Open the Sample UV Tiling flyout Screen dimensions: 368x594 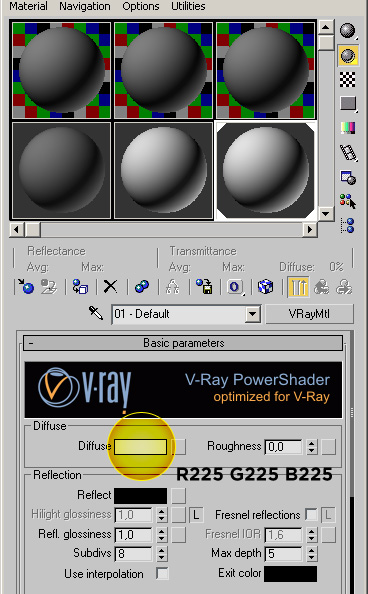(x=348, y=103)
